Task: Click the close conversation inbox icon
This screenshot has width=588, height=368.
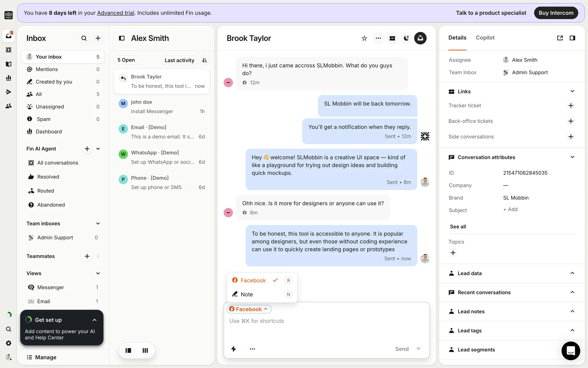Action: (x=420, y=38)
